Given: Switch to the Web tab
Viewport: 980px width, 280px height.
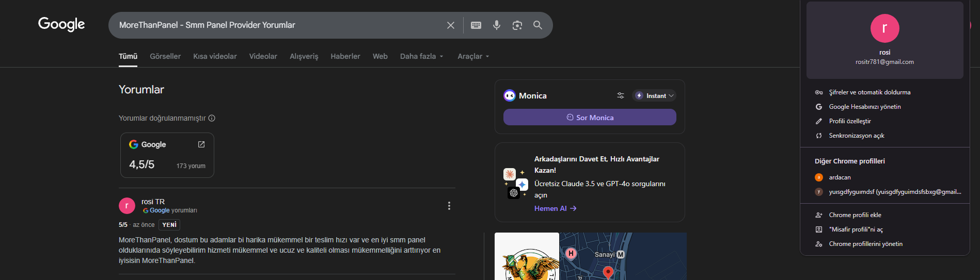Looking at the screenshot, I should pos(380,56).
